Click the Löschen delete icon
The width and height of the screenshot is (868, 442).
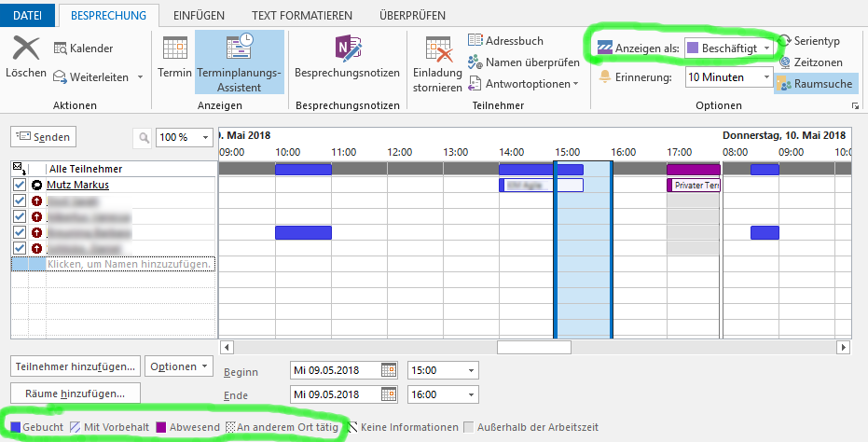click(25, 49)
